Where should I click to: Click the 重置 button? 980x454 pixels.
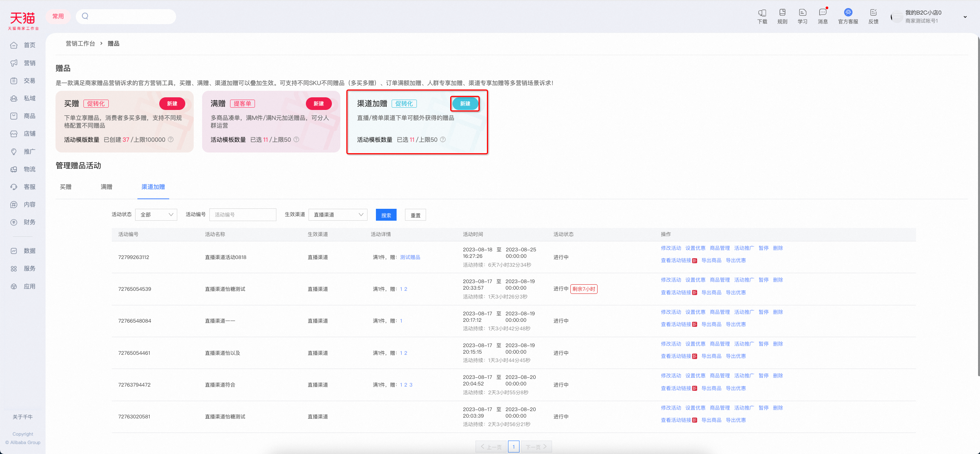[416, 215]
